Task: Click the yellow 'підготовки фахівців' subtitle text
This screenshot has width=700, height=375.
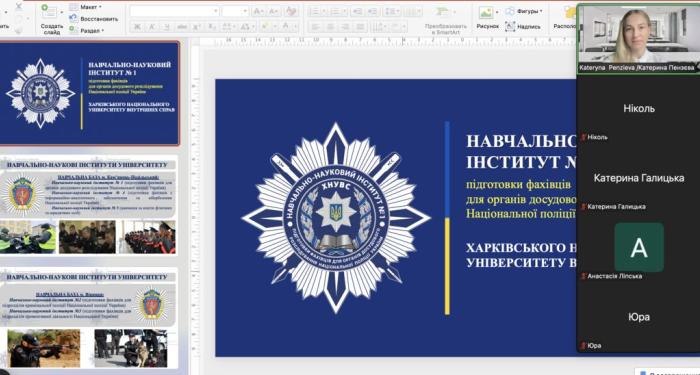Action: [518, 183]
